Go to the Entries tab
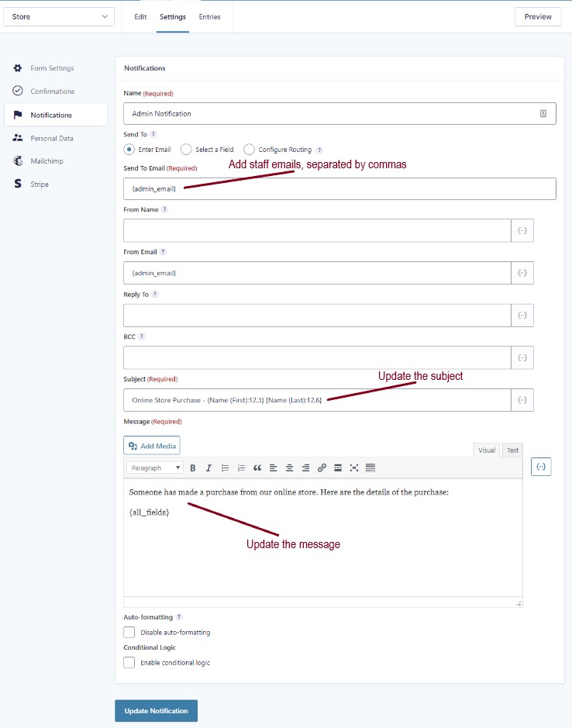The image size is (572, 728). coord(210,17)
